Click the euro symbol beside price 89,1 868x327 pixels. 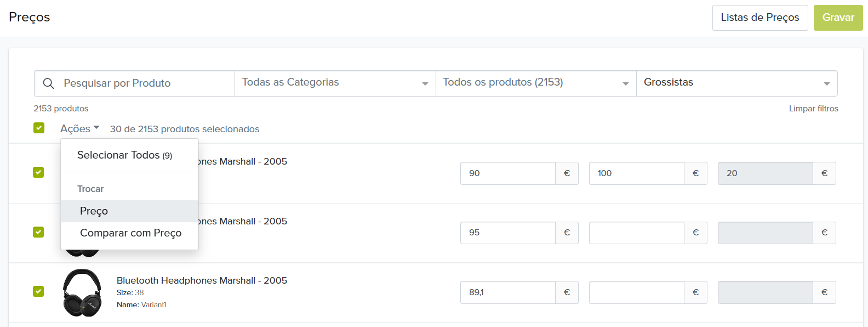click(567, 292)
